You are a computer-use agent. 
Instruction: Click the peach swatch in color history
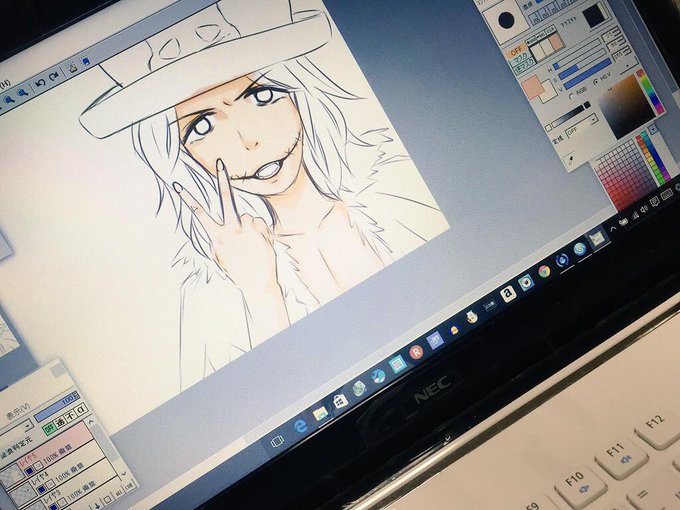tap(555, 42)
